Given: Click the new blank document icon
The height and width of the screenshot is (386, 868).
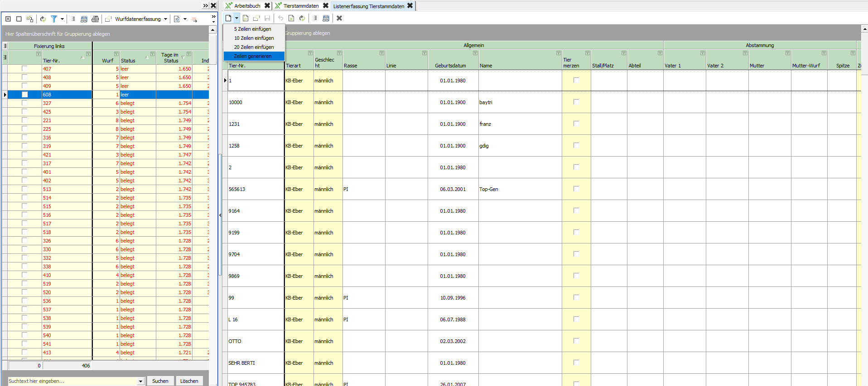Looking at the screenshot, I should [228, 18].
